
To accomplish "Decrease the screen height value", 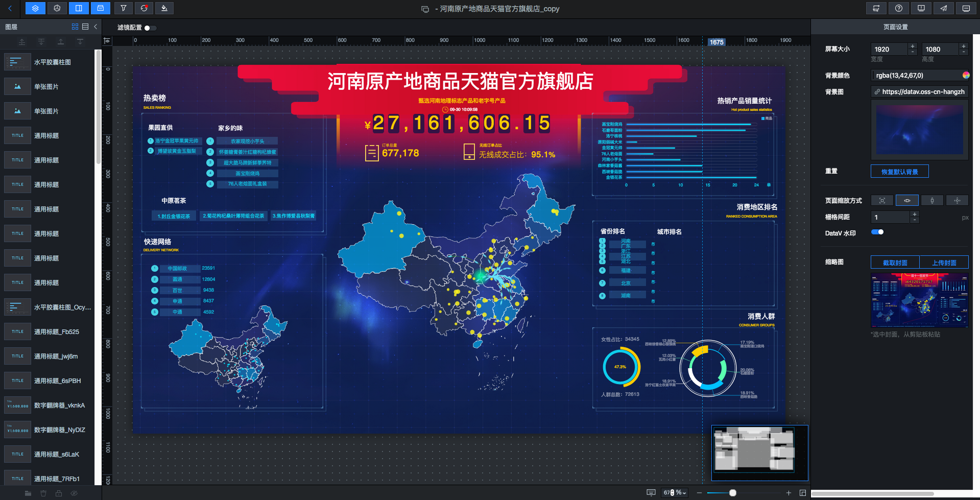I will tap(964, 52).
